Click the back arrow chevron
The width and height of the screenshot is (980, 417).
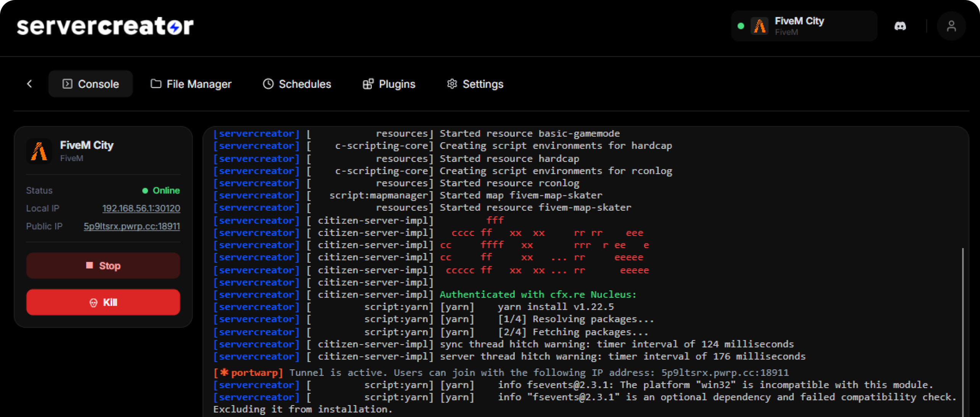(29, 84)
